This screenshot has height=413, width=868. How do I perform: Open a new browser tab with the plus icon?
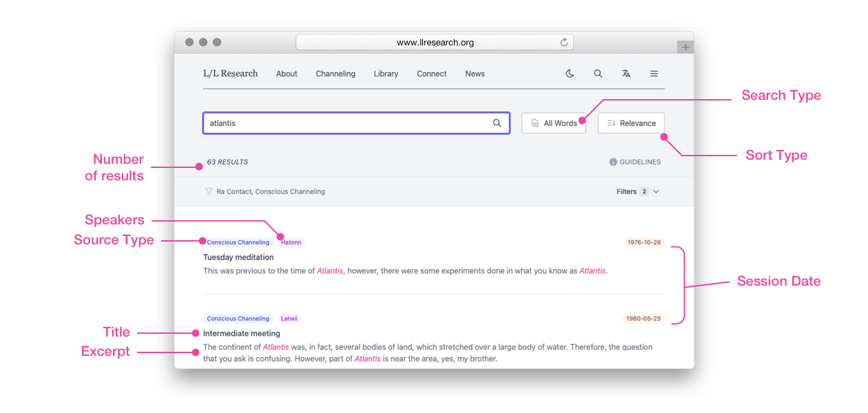point(685,47)
